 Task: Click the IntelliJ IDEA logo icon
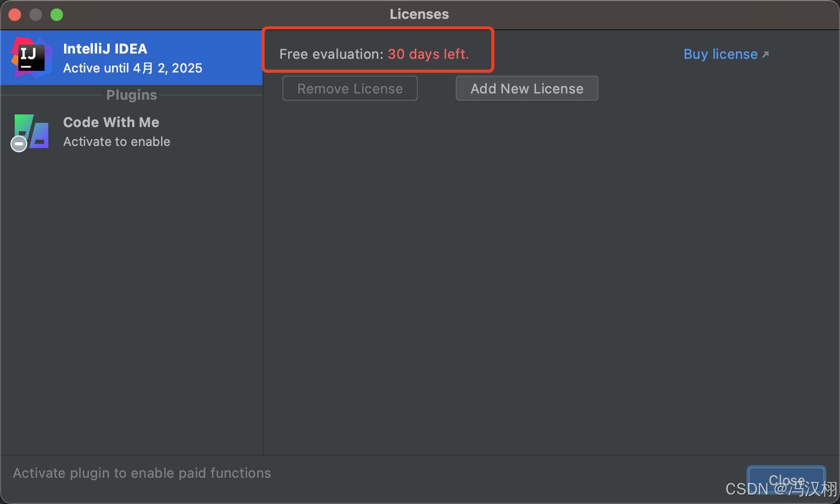[x=31, y=57]
